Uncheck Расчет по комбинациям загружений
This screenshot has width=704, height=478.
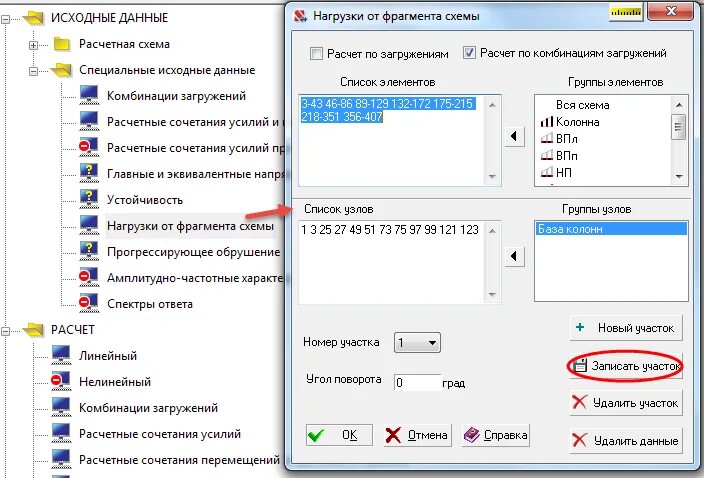point(469,53)
